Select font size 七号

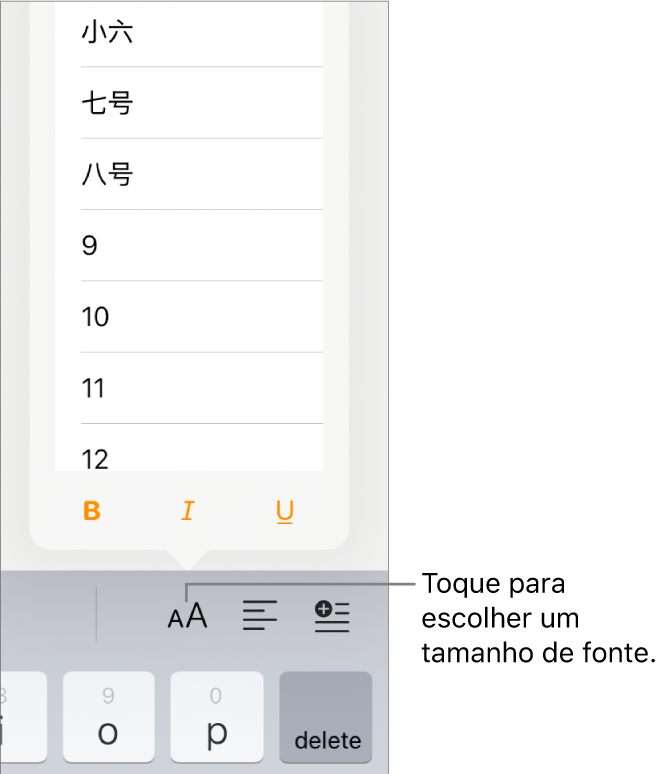click(189, 103)
